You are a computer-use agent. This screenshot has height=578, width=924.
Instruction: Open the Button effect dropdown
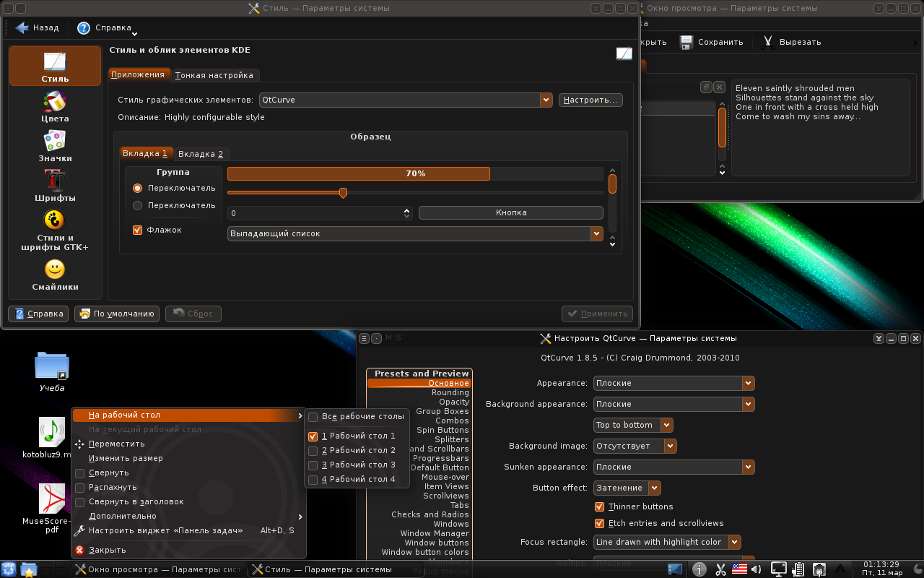pos(627,488)
